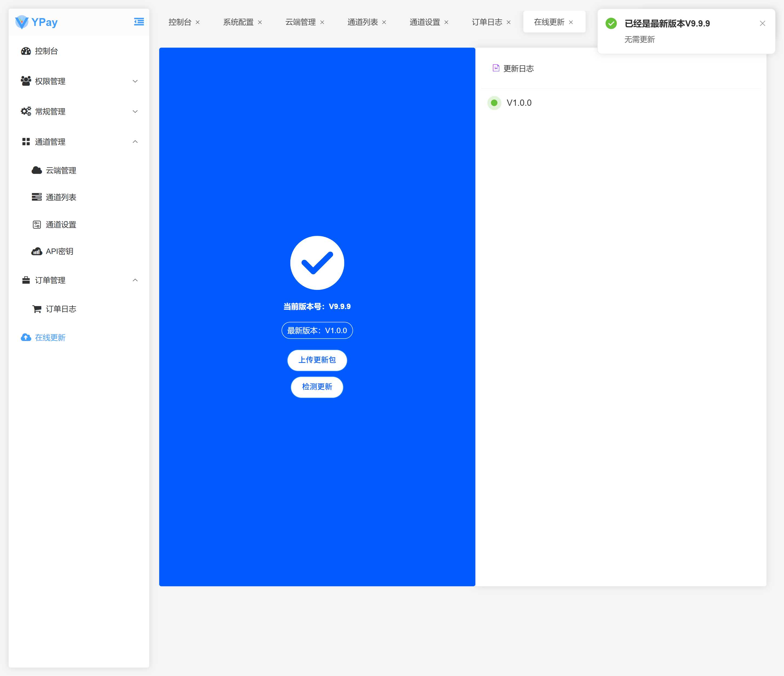This screenshot has height=676, width=784.
Task: Click the 通道列表 server list icon
Action: [37, 197]
